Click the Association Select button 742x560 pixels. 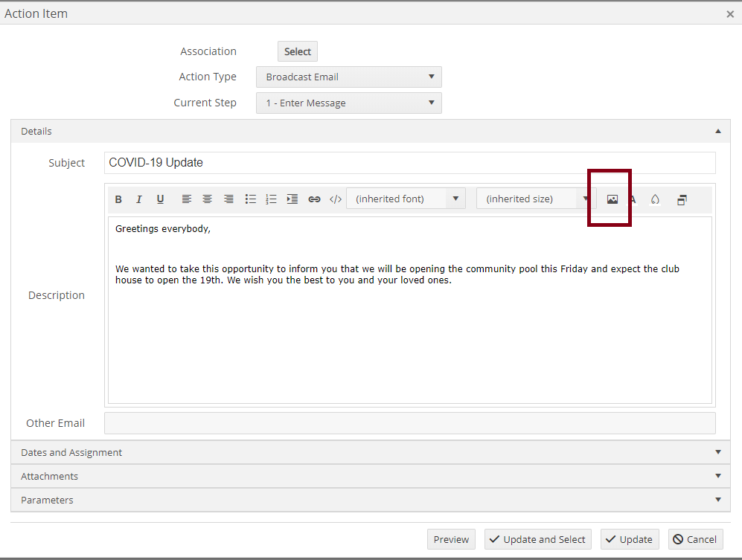coord(298,51)
